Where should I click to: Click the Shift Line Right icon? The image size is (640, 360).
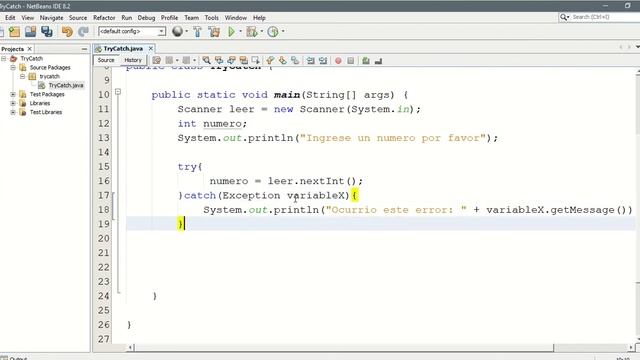323,61
